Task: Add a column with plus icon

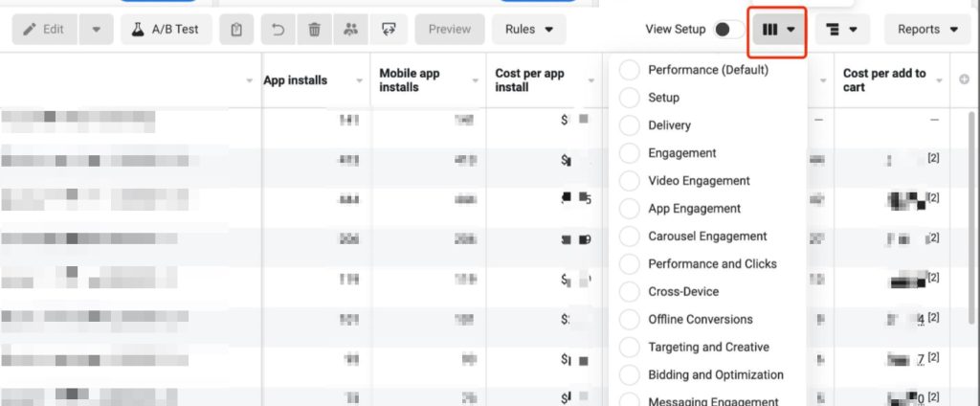Action: point(964,79)
